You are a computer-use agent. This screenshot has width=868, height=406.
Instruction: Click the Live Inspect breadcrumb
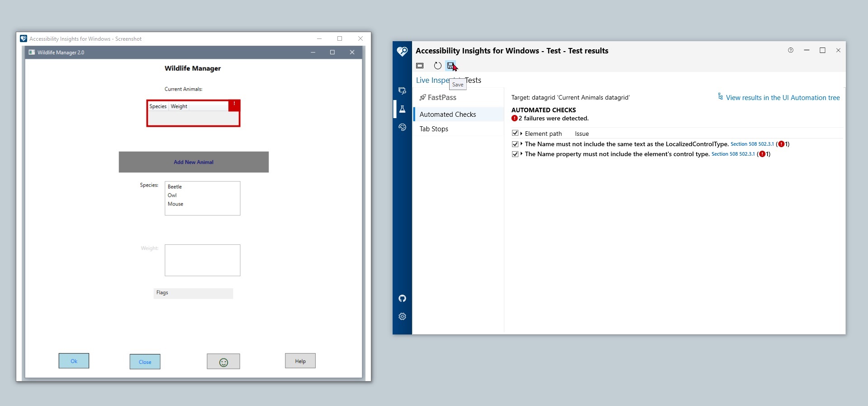[x=432, y=80]
